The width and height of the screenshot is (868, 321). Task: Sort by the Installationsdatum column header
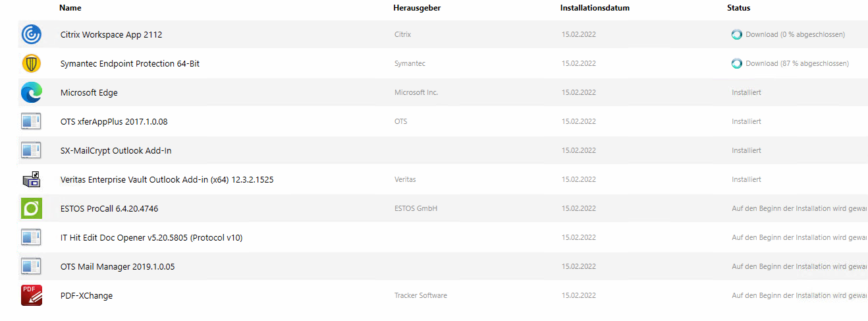(x=595, y=8)
